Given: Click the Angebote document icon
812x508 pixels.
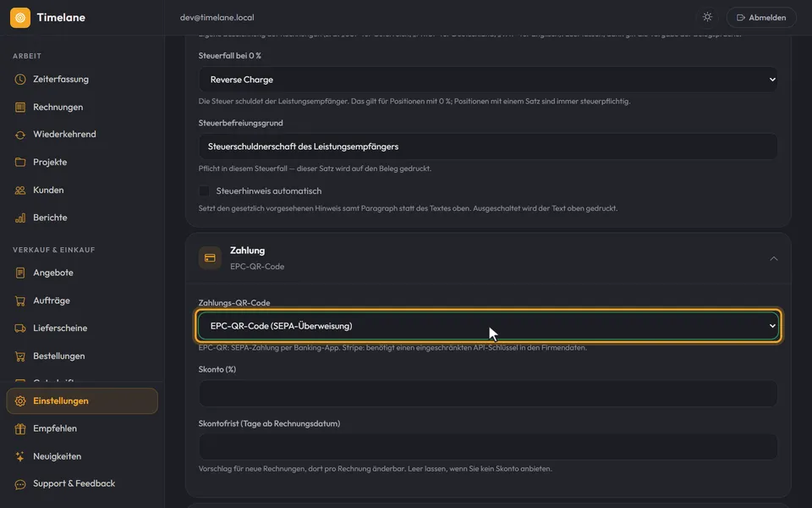Looking at the screenshot, I should tap(20, 273).
